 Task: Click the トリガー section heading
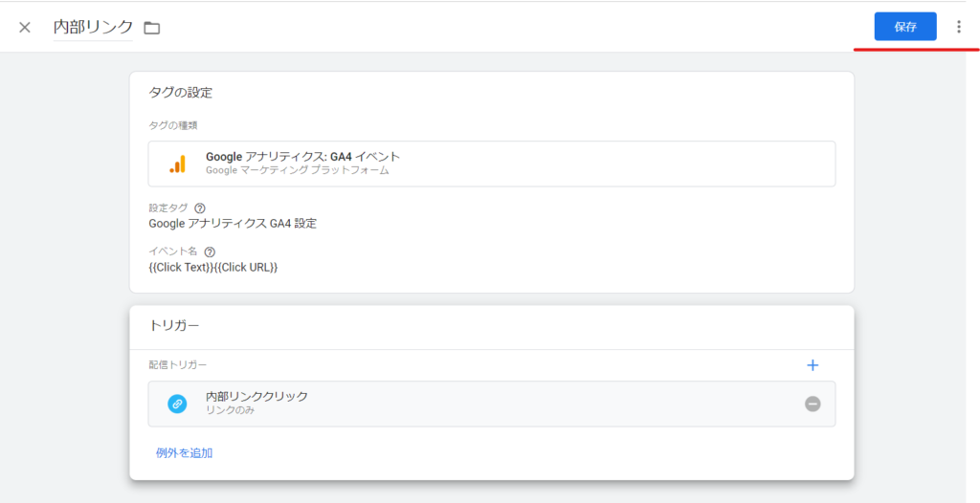click(174, 326)
